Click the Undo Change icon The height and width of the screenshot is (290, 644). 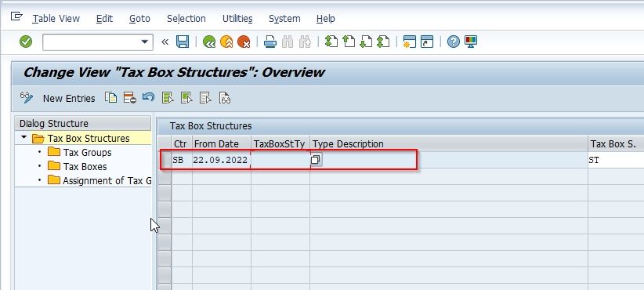click(148, 97)
